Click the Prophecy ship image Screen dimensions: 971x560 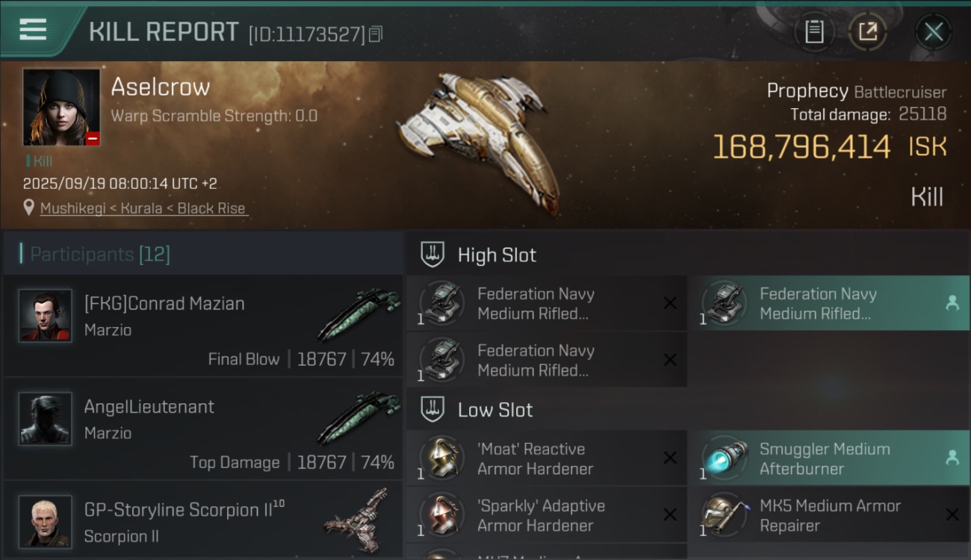click(x=478, y=138)
